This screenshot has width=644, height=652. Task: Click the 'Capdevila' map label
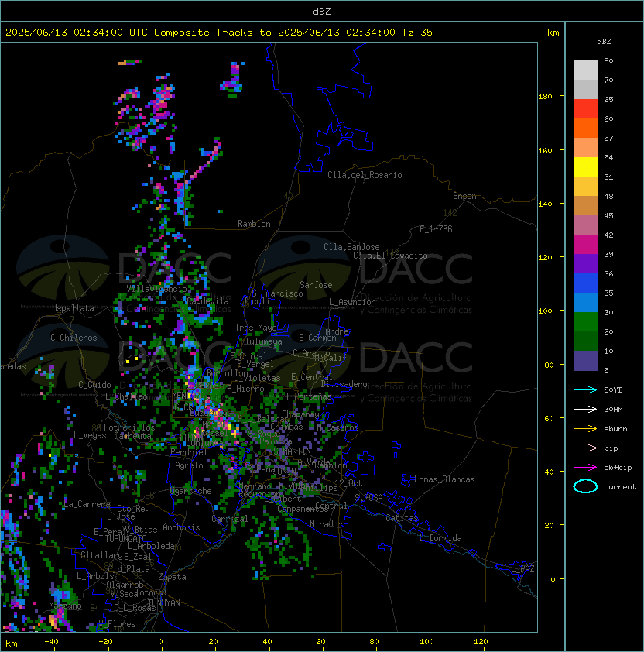coord(207,301)
